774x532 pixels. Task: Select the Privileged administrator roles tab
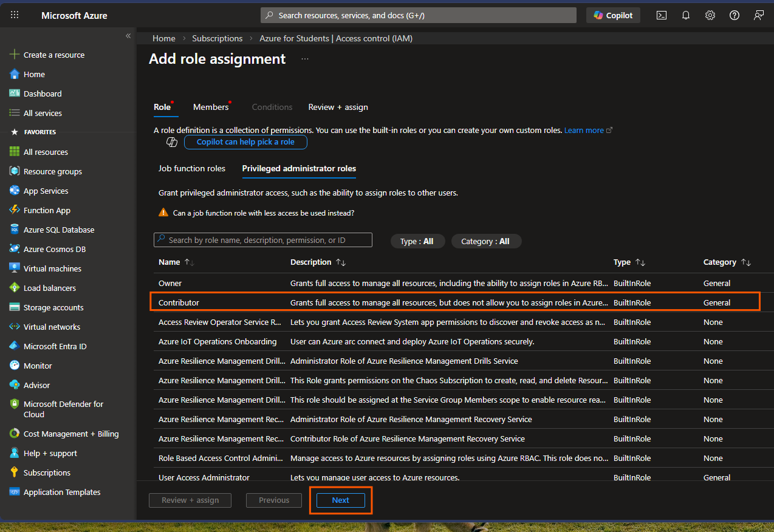(x=299, y=168)
